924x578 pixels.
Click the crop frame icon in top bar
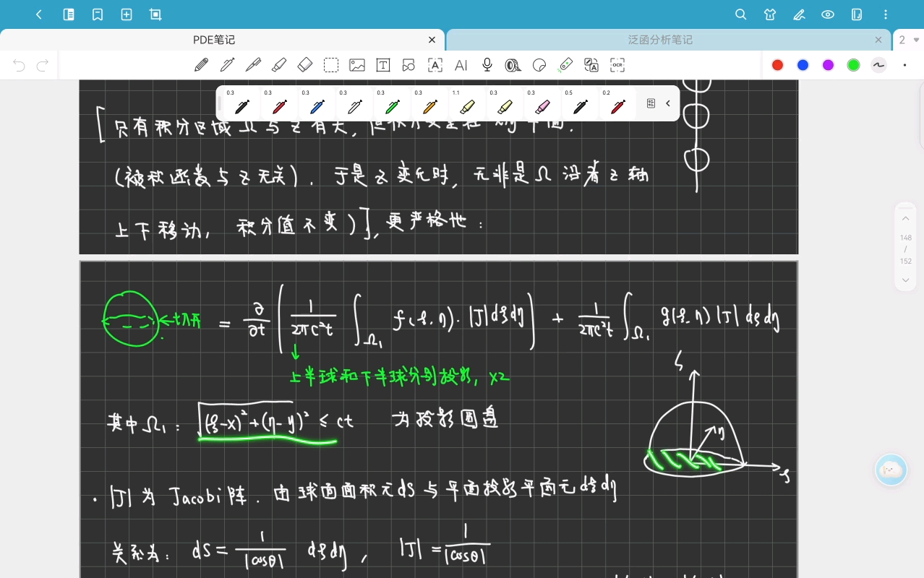(x=155, y=14)
